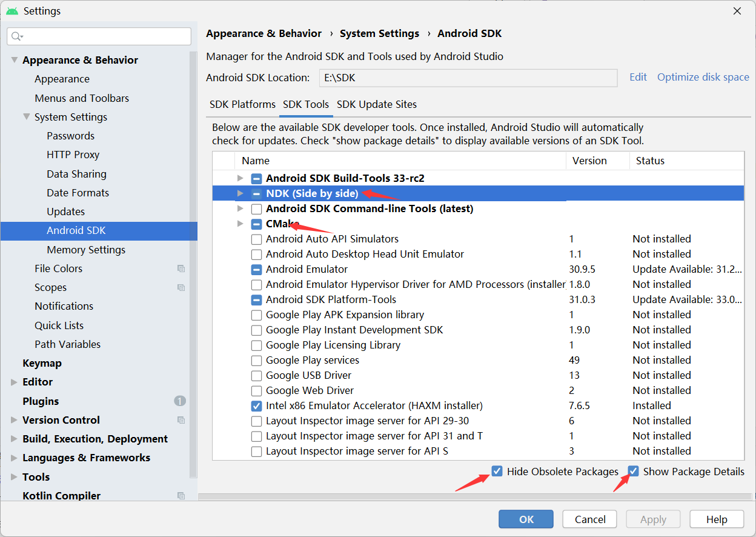
Task: Open the SDK Update Sites tab
Action: [377, 104]
